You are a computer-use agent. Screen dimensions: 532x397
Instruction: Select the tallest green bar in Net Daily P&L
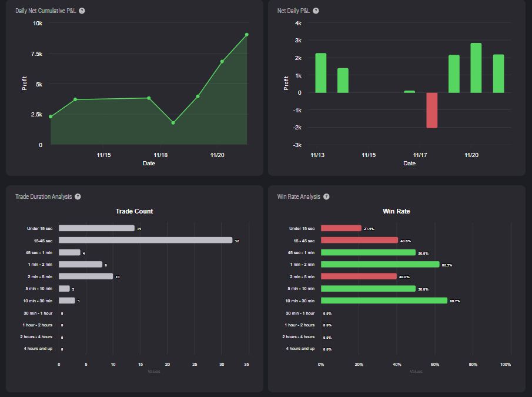point(476,68)
